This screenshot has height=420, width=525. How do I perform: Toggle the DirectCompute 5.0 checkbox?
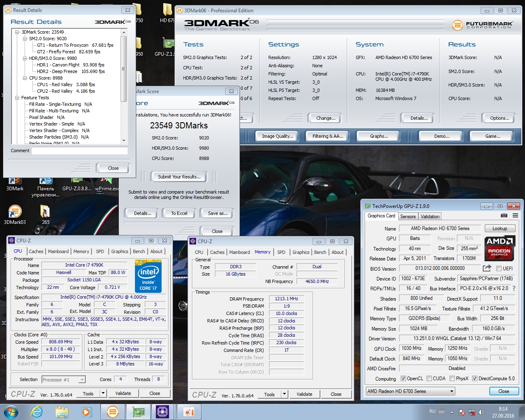click(x=475, y=379)
